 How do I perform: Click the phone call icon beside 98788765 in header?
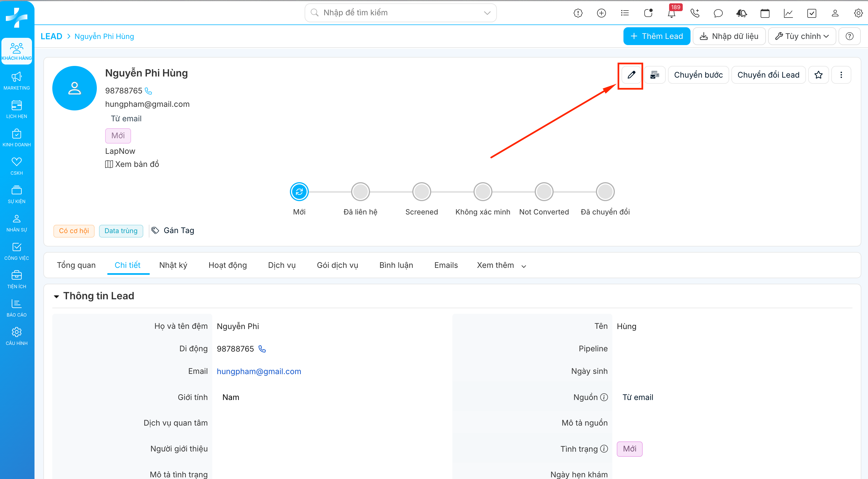[149, 91]
